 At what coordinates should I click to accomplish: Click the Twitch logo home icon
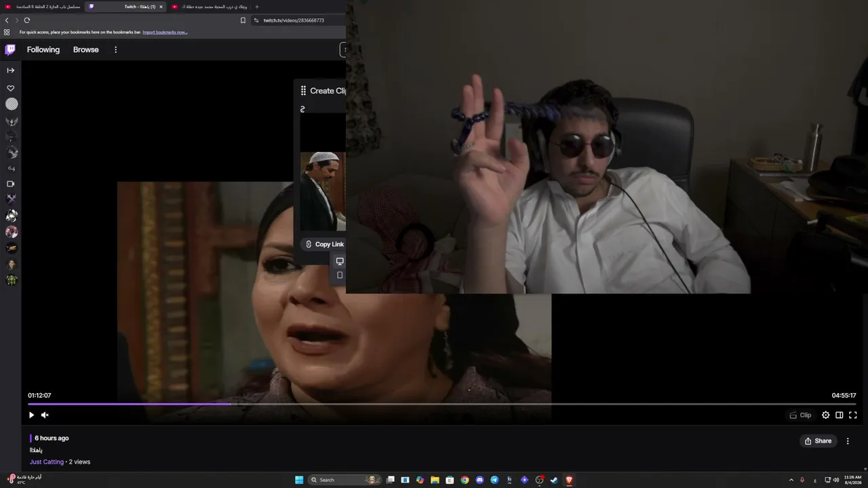pyautogui.click(x=10, y=49)
